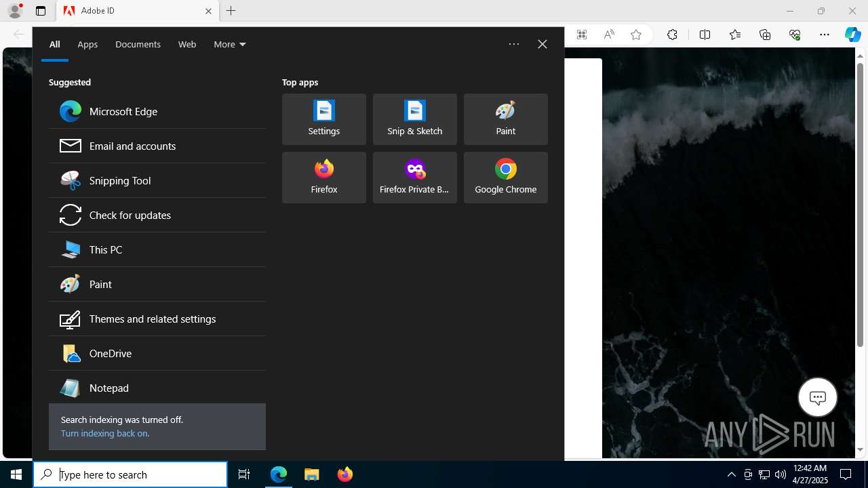Image resolution: width=868 pixels, height=488 pixels.
Task: Open Microsoft Edge from Suggested list
Action: [157, 111]
